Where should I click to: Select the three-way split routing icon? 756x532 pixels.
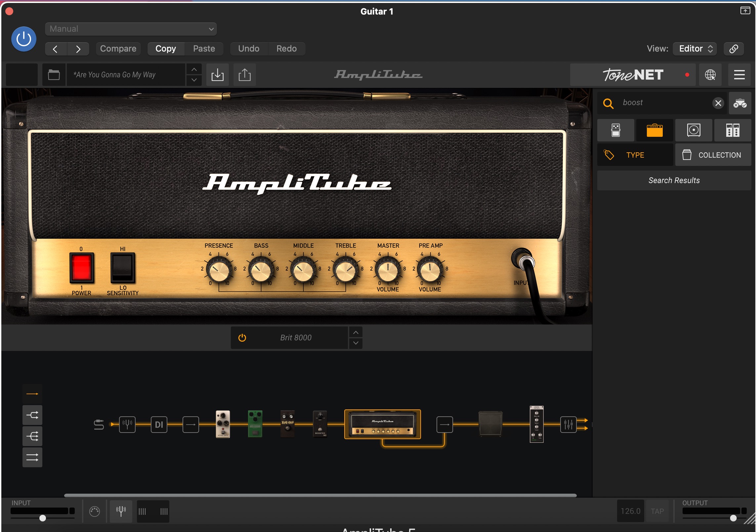(32, 436)
